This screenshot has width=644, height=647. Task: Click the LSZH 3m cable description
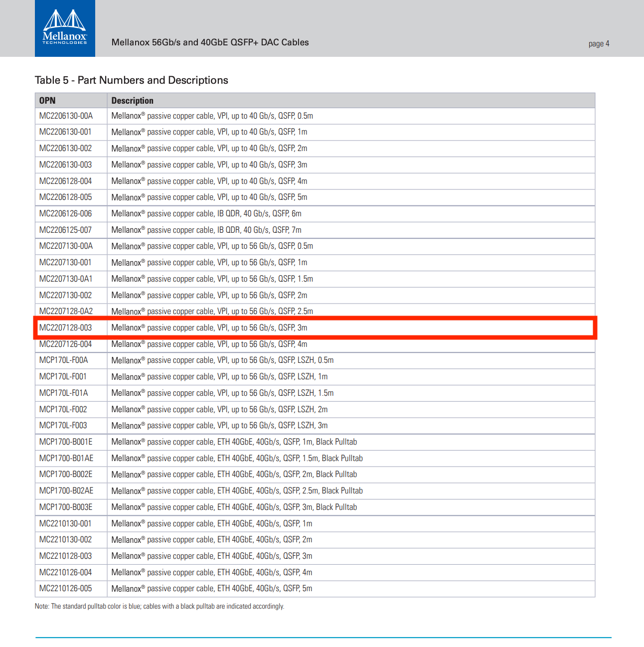click(x=219, y=426)
